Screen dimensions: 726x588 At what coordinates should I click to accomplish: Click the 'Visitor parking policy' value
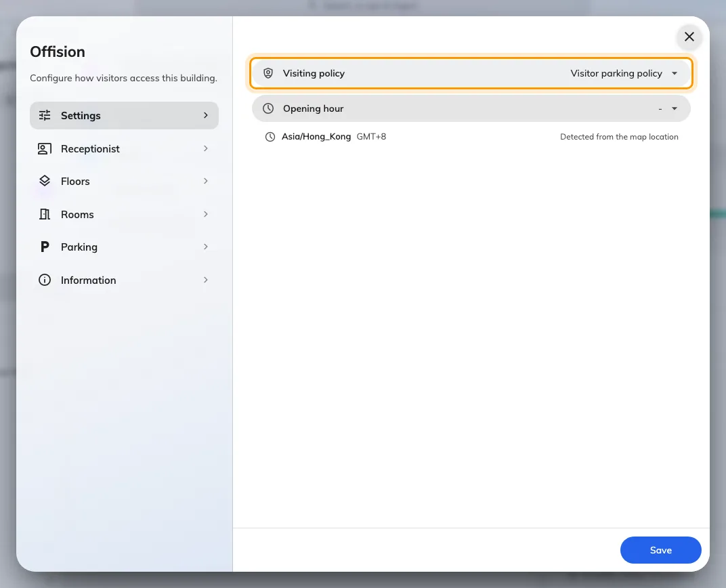616,73
